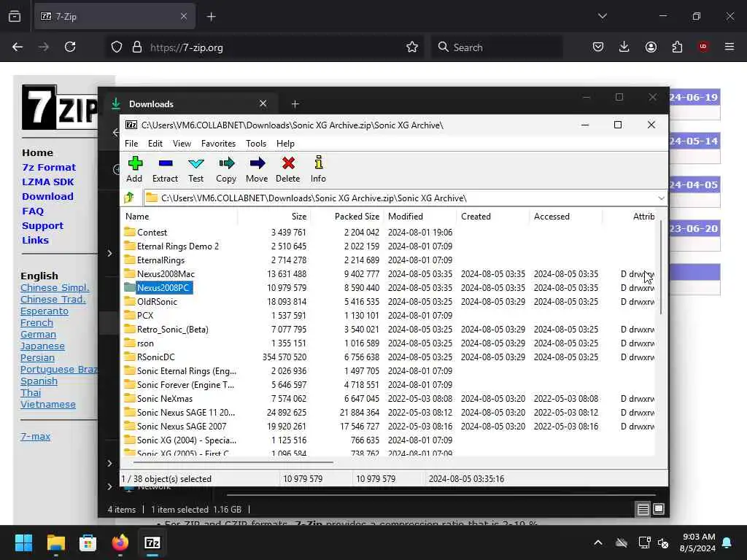The width and height of the screenshot is (747, 560).
Task: Click the Firefox Search box
Action: click(x=497, y=47)
